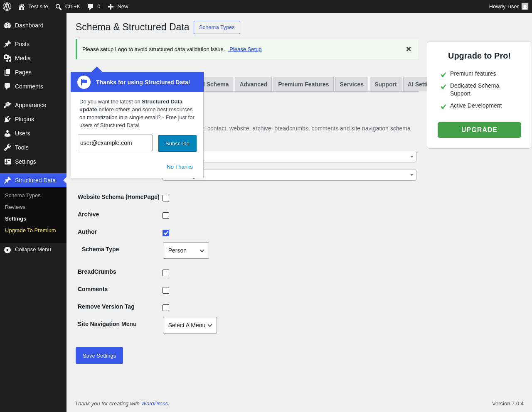
Task: Switch to the Support tab
Action: pos(386,84)
